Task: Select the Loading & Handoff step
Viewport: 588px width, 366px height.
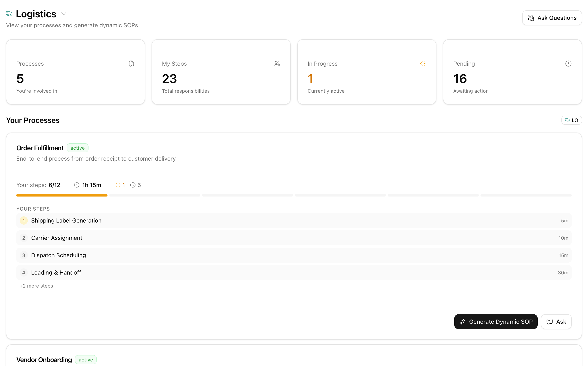Action: click(56, 273)
